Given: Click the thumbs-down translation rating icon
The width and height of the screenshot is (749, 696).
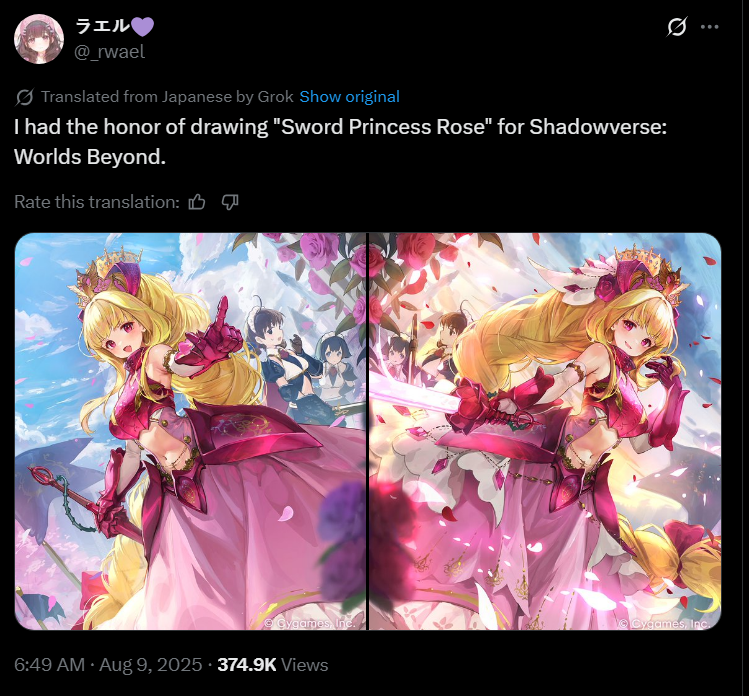Looking at the screenshot, I should tap(230, 202).
